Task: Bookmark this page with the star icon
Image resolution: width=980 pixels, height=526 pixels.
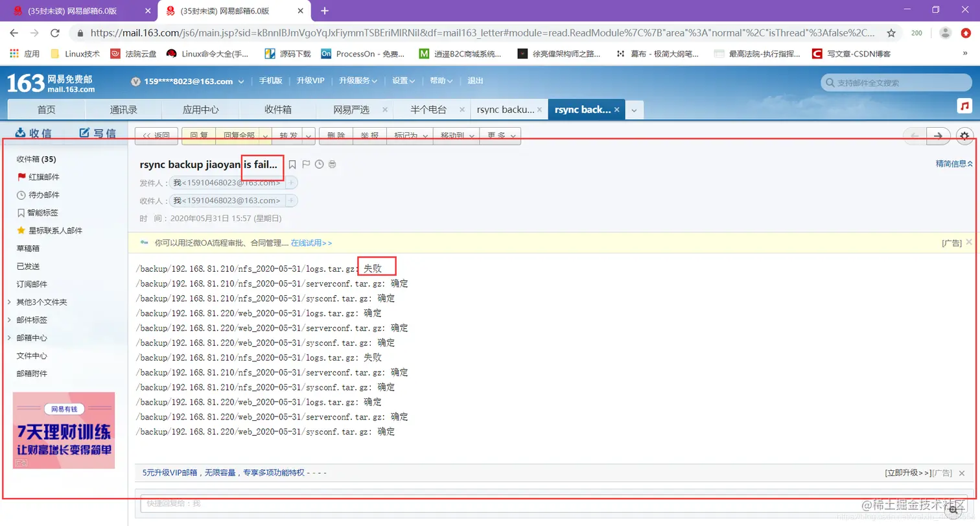Action: [891, 32]
